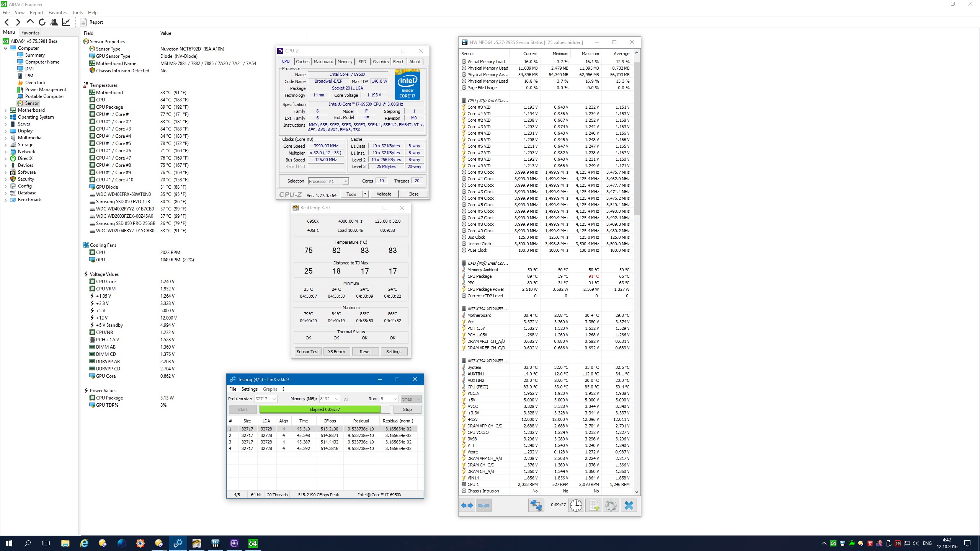Screen dimensions: 980x551
Task: Click the HWiNFO reset clock icon
Action: 576,505
